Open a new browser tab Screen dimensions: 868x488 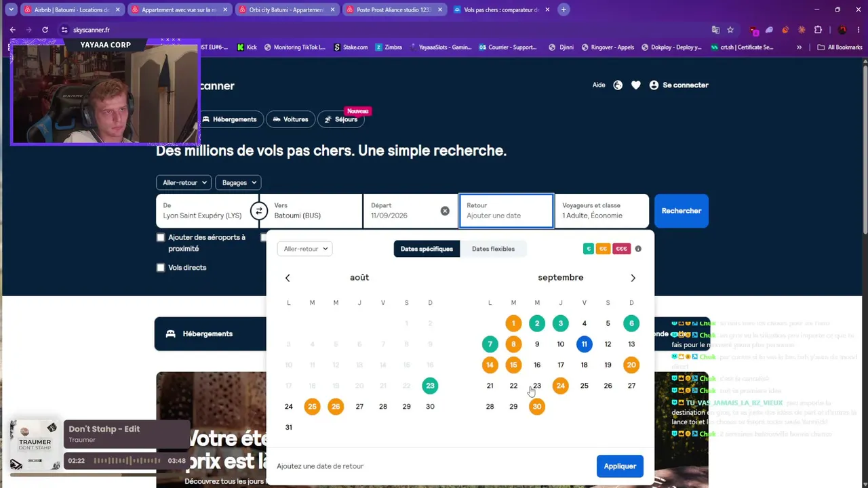[x=564, y=9]
